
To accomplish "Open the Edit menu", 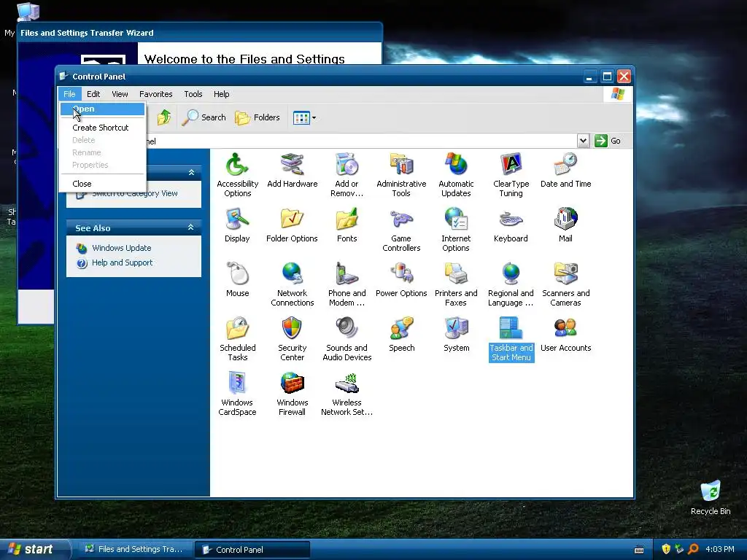I will [93, 94].
